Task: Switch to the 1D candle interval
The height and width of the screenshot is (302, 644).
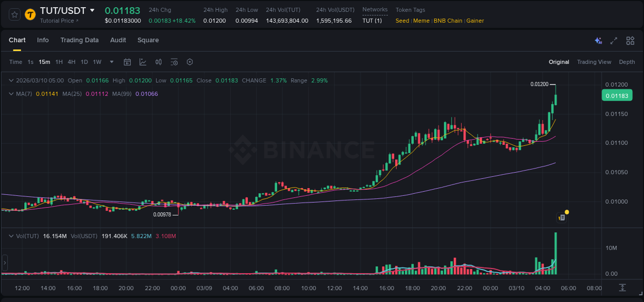Action: pyautogui.click(x=84, y=62)
